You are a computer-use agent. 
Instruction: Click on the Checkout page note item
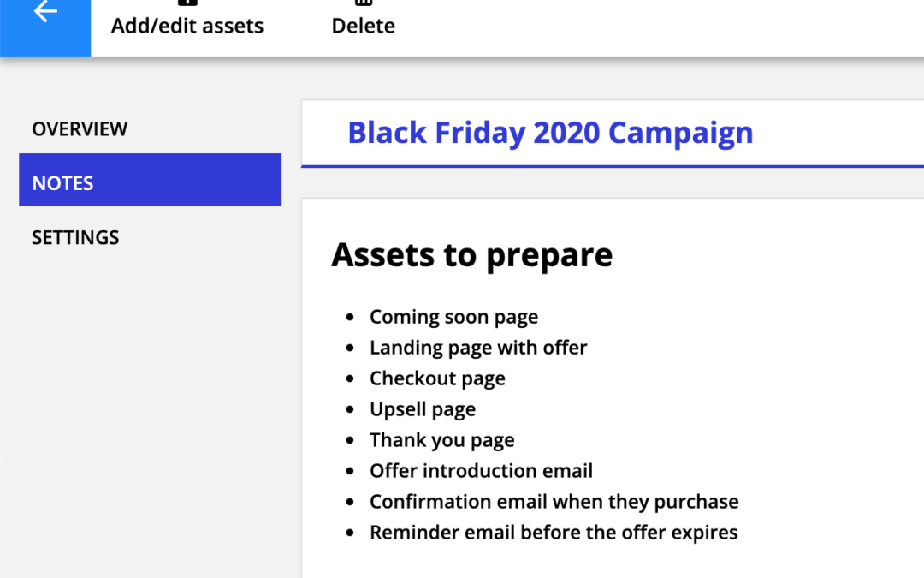click(437, 378)
